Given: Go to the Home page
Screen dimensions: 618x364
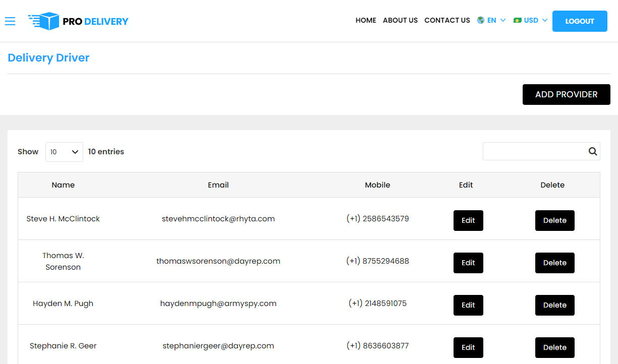Looking at the screenshot, I should [x=366, y=21].
